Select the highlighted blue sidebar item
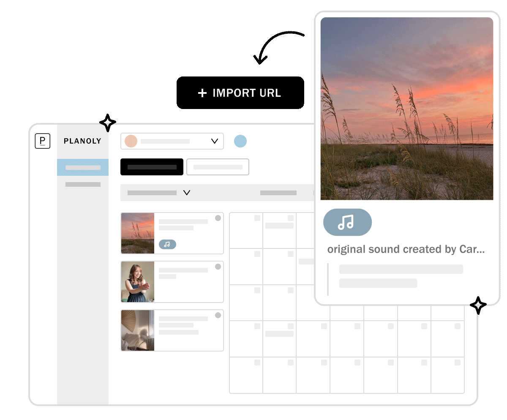The width and height of the screenshot is (507, 420). coord(83,167)
